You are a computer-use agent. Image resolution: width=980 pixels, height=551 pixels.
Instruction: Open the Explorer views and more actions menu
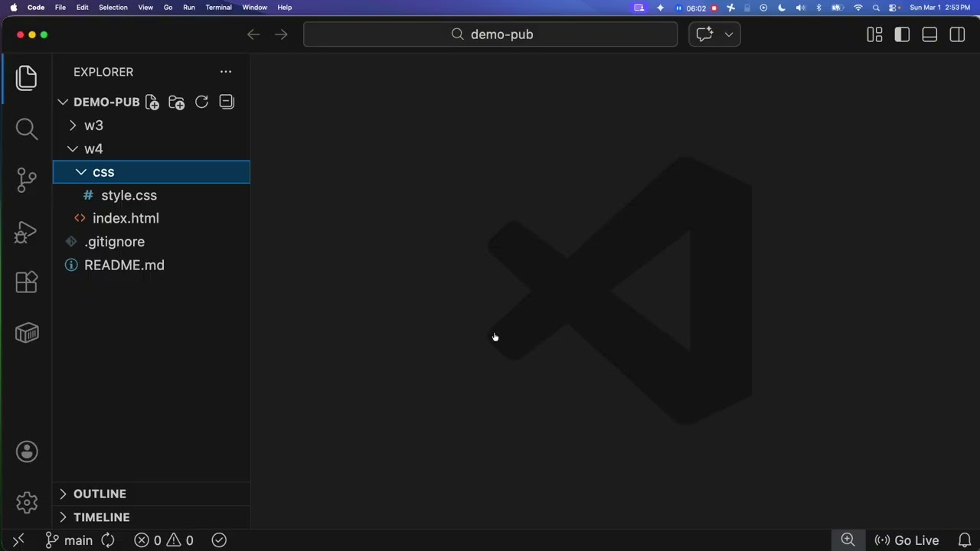(226, 72)
